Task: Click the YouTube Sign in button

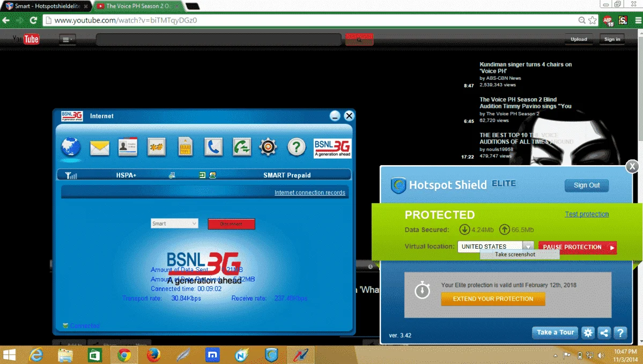Action: (612, 39)
